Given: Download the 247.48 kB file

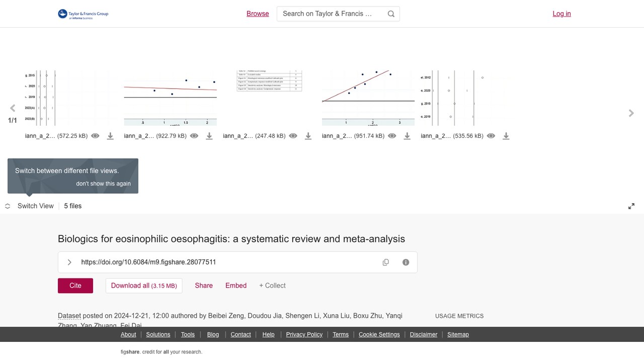Looking at the screenshot, I should pos(308,136).
